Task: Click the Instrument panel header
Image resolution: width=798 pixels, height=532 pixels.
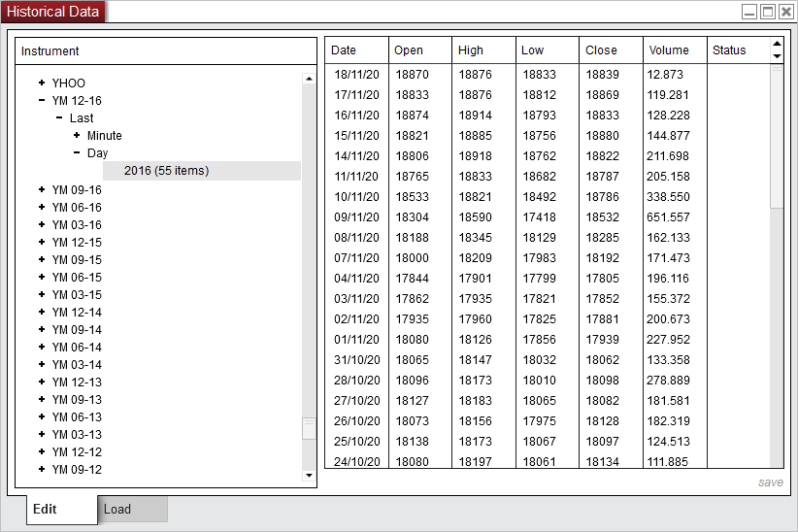Action: 166,50
